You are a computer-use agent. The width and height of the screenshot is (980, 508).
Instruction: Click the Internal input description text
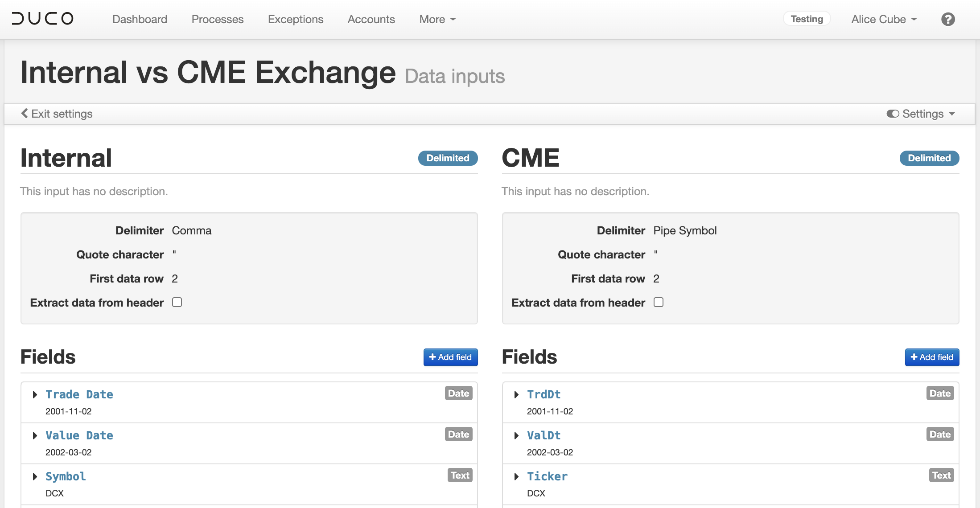click(x=94, y=191)
